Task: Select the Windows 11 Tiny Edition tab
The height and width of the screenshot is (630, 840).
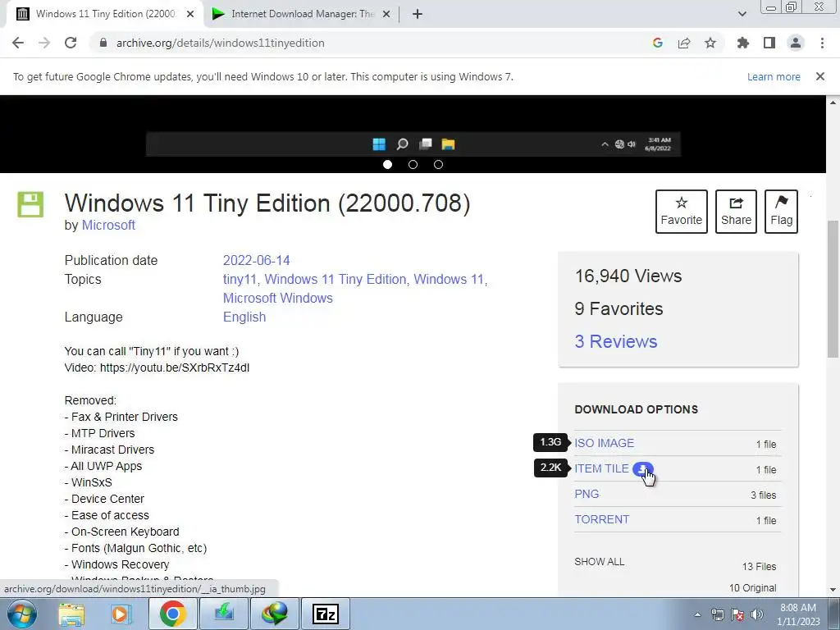Action: [x=105, y=14]
